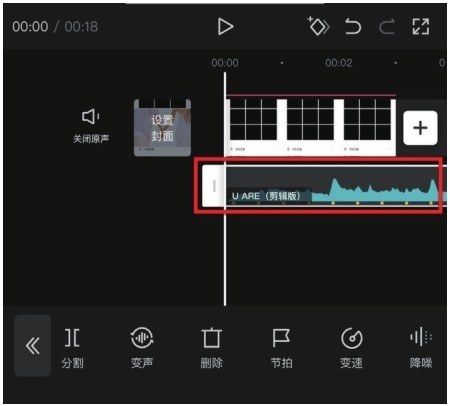Click the 00:02 mark on timeline ruler
This screenshot has width=450, height=406.
coord(339,63)
